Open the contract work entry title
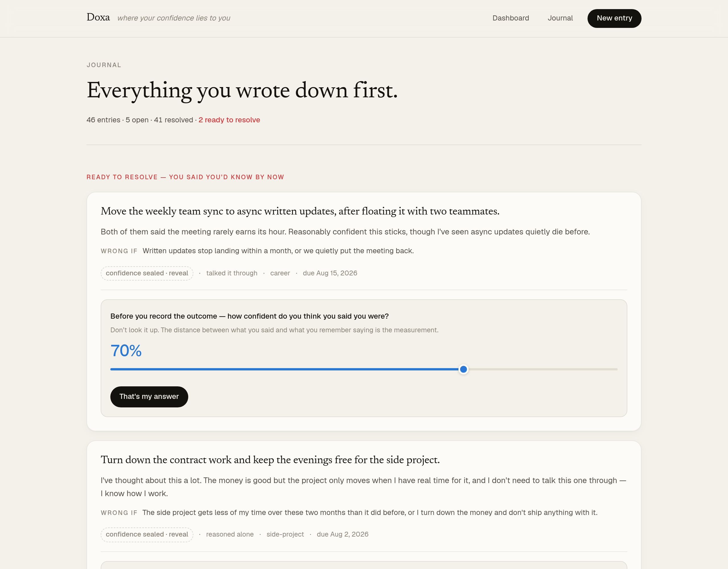Screen dimensions: 728x569 pyautogui.click(x=270, y=459)
